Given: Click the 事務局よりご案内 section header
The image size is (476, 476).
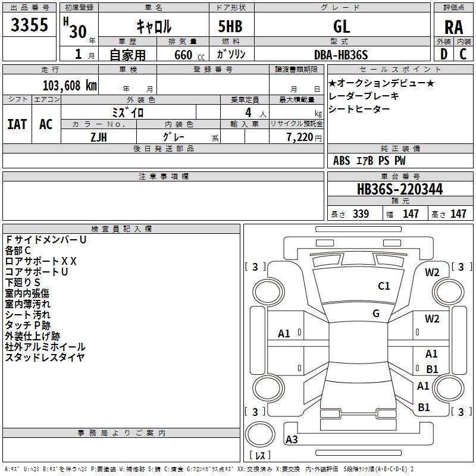Looking at the screenshot, I should 121,433.
